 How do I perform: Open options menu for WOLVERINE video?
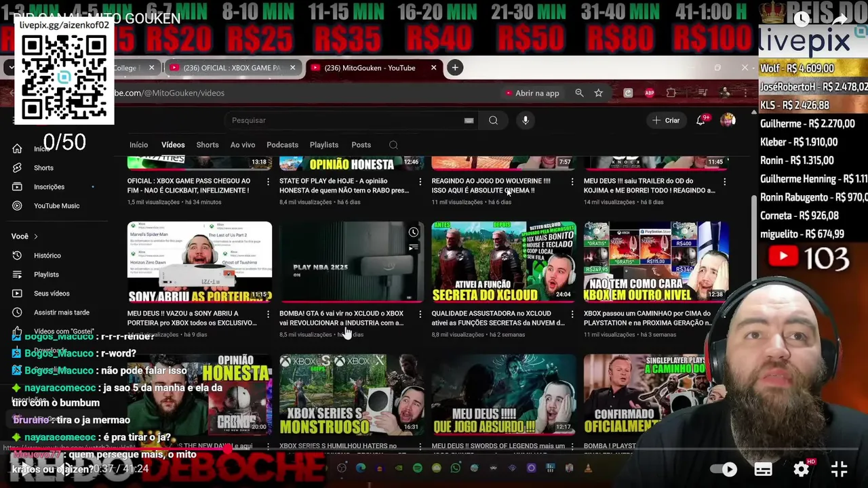(572, 182)
